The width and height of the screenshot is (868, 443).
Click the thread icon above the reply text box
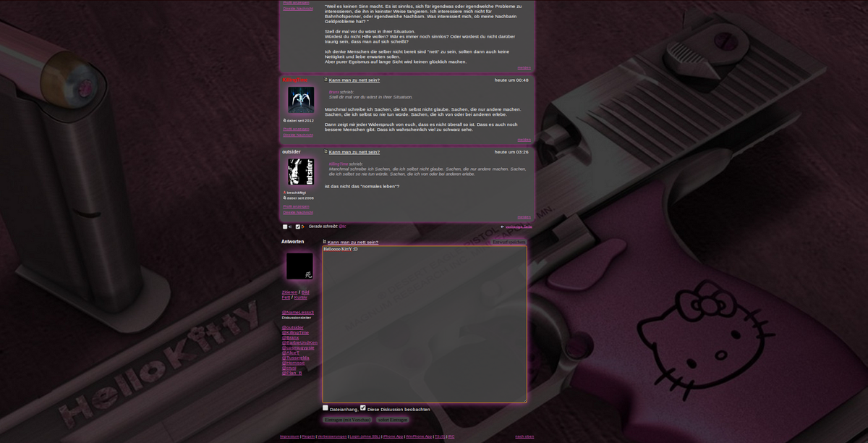coord(325,242)
